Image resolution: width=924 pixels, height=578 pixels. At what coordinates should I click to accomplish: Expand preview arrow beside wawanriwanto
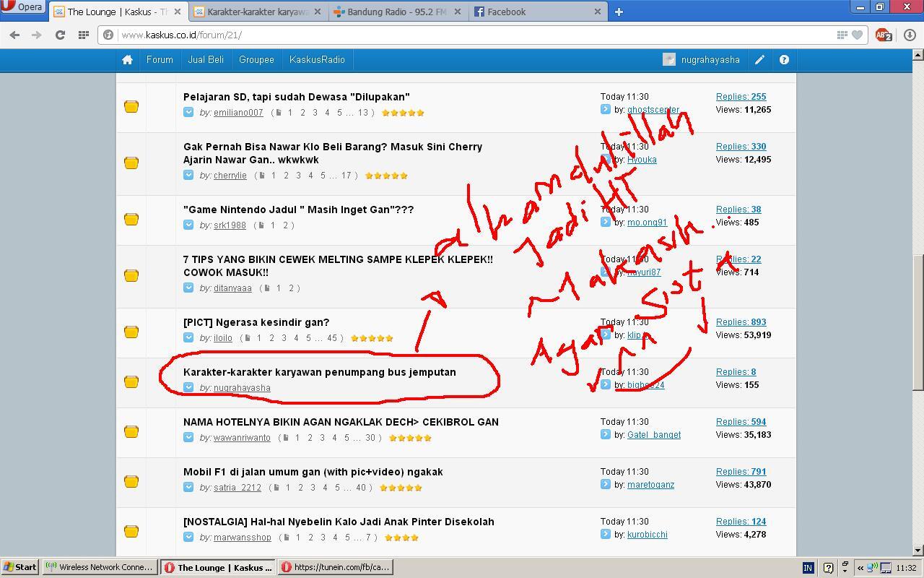point(188,437)
